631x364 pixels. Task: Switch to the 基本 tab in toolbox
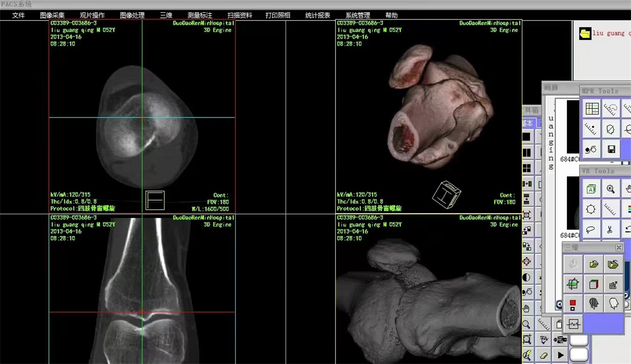tap(528, 123)
